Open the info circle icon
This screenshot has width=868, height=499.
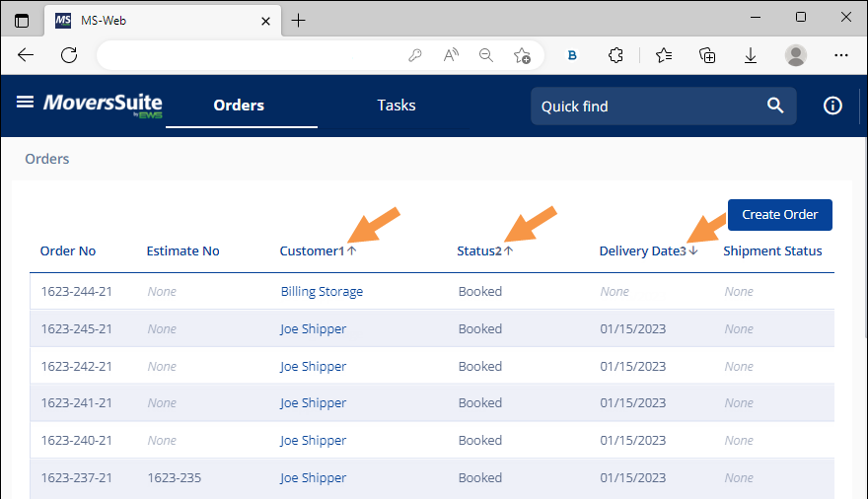click(x=832, y=106)
